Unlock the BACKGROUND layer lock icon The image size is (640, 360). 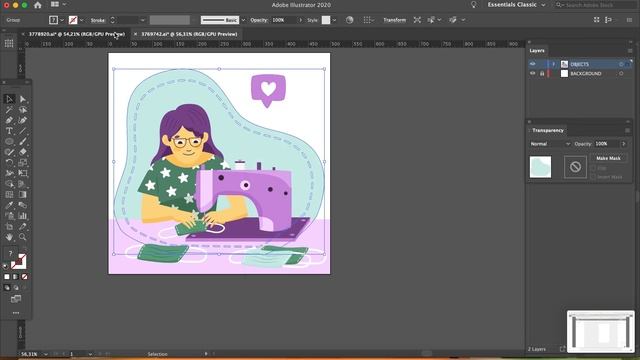click(x=542, y=73)
